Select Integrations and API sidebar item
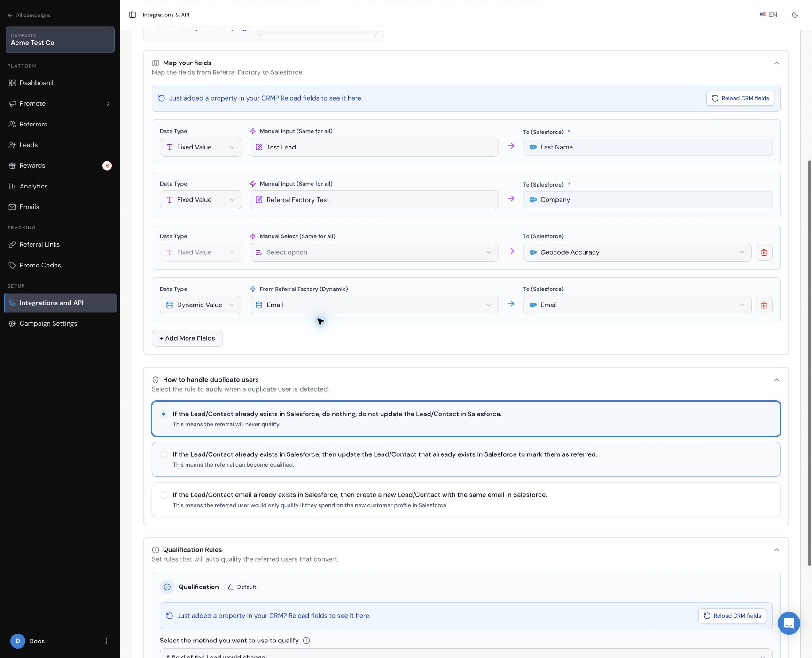 60,303
